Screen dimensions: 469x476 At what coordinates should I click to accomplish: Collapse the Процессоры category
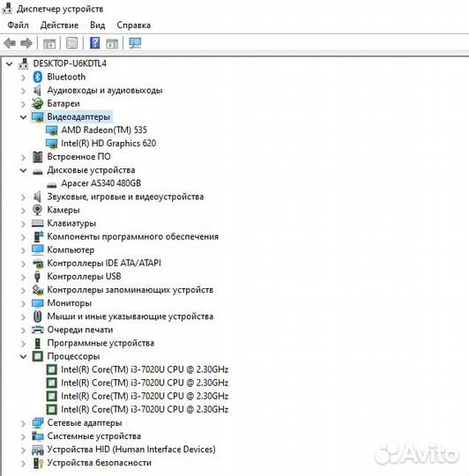coord(24,357)
